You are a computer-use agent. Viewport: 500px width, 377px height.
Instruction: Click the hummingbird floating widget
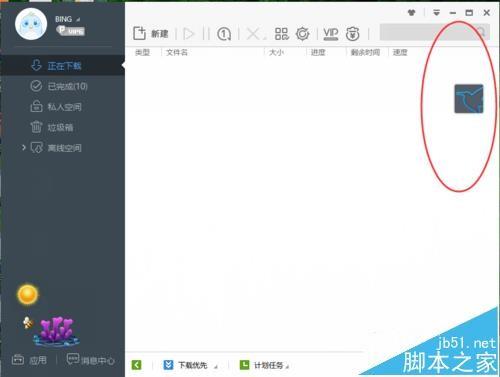pyautogui.click(x=469, y=99)
